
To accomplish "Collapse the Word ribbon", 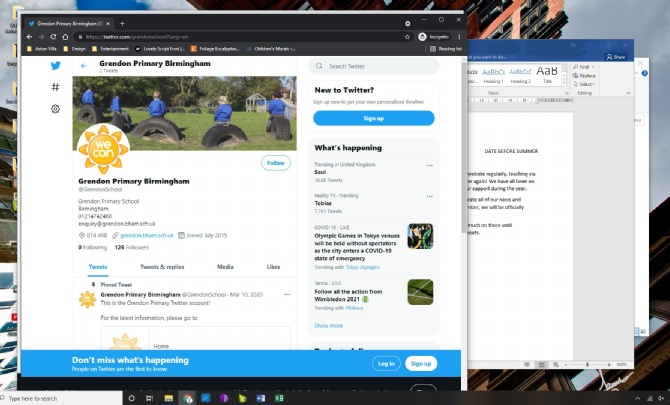I will pyautogui.click(x=628, y=93).
